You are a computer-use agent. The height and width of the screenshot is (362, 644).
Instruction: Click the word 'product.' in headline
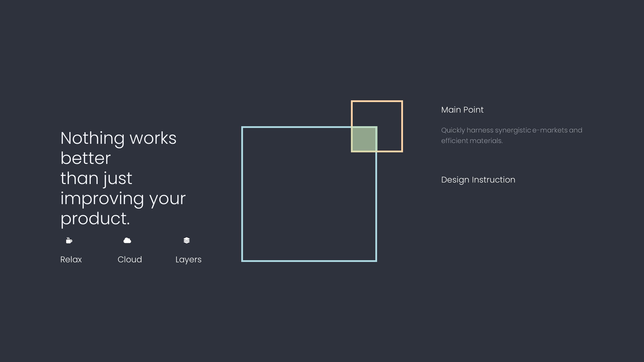[95, 219]
